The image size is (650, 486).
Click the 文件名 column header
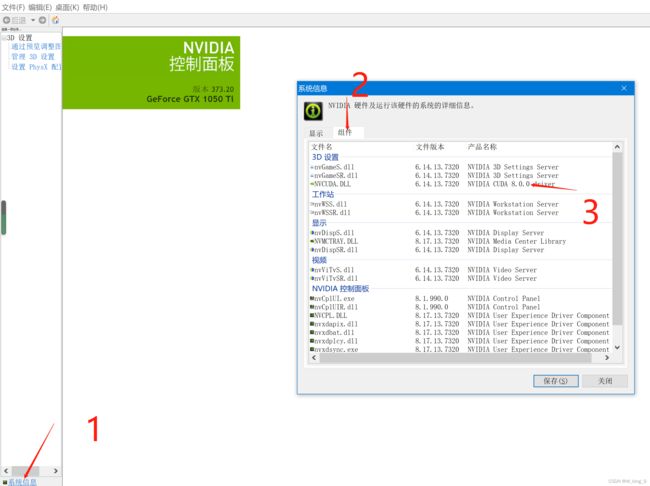[x=322, y=147]
